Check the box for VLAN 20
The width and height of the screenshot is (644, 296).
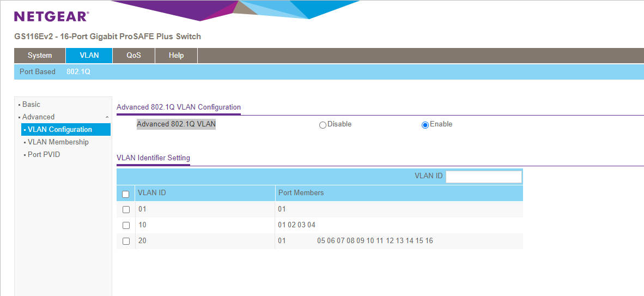click(x=126, y=241)
